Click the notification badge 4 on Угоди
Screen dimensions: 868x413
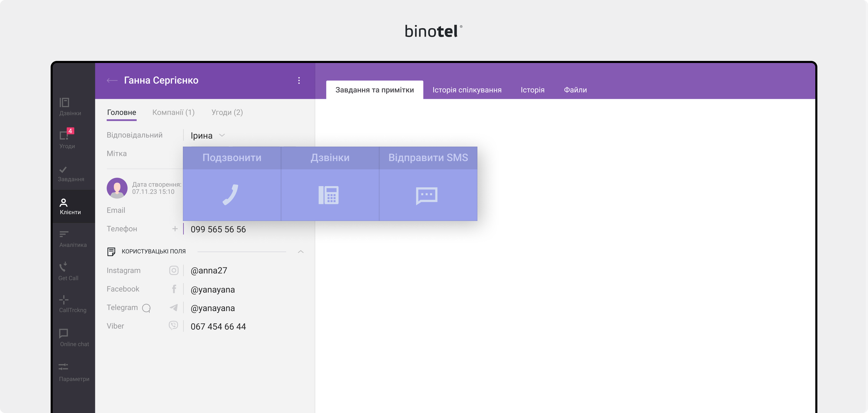(70, 131)
